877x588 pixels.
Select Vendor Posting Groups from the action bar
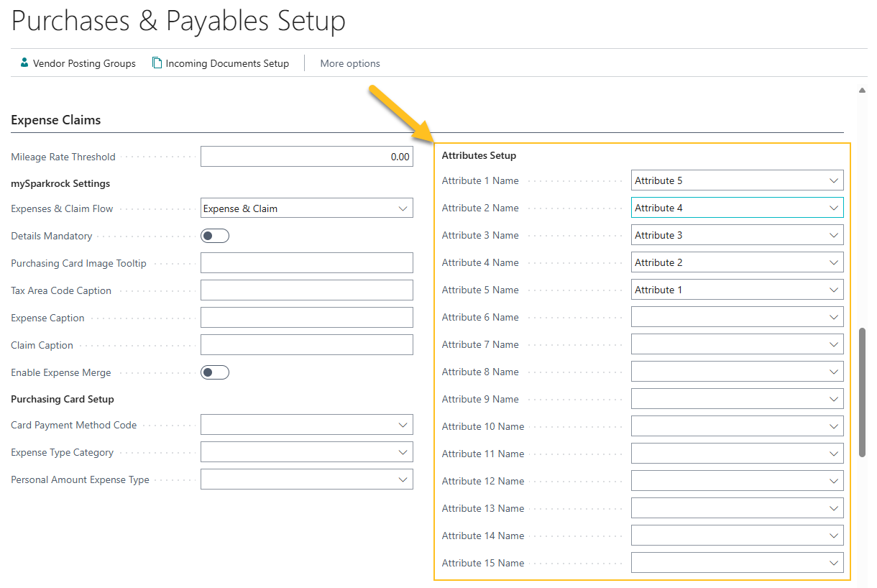tap(84, 63)
